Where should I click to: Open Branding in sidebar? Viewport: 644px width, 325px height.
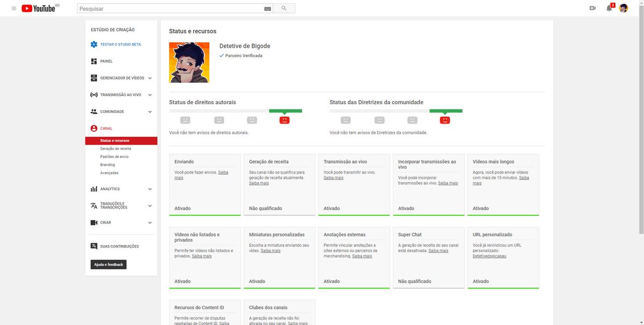click(x=107, y=165)
